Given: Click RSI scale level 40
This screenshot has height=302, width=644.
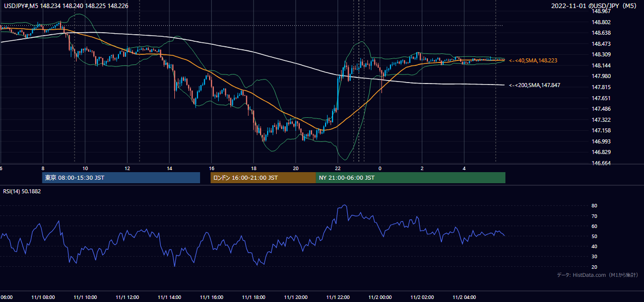Looking at the screenshot, I should [595, 246].
